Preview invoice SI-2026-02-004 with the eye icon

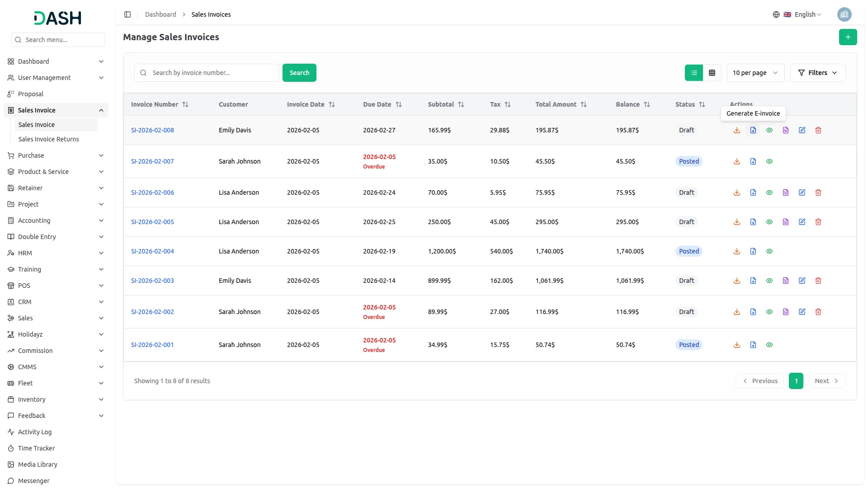[x=769, y=251]
